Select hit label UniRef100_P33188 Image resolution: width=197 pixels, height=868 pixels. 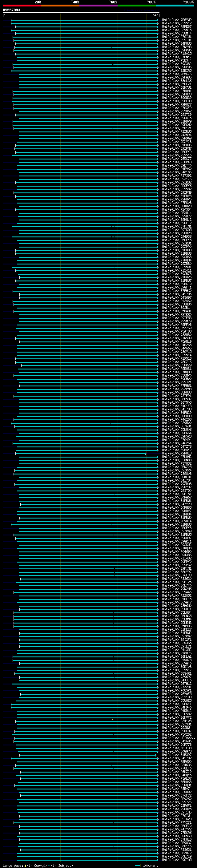177,697
